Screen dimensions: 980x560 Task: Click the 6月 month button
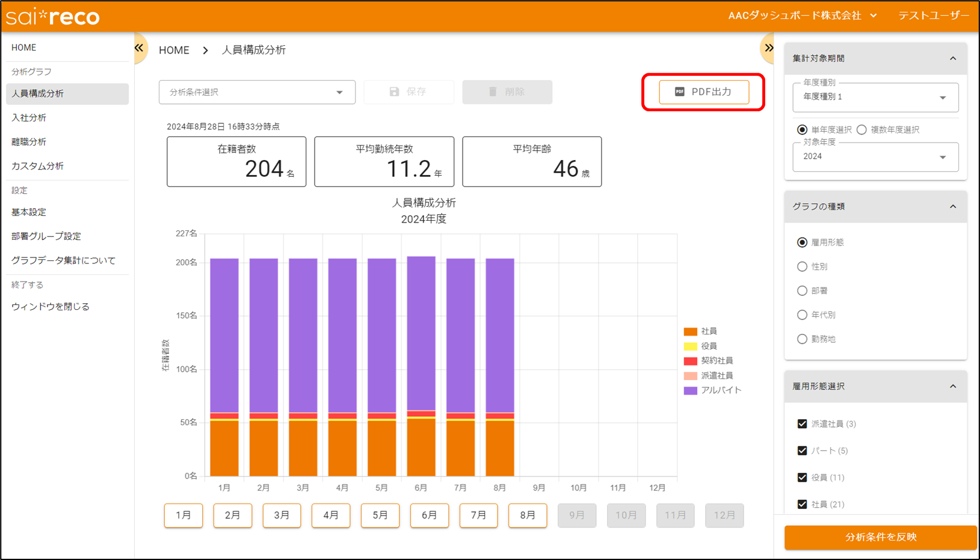429,515
